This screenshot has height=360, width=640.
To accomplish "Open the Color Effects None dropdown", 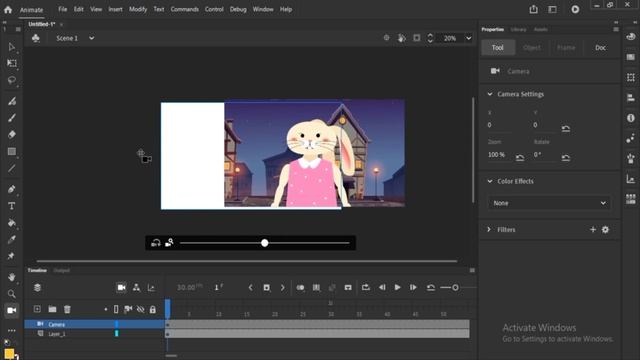I will [549, 203].
